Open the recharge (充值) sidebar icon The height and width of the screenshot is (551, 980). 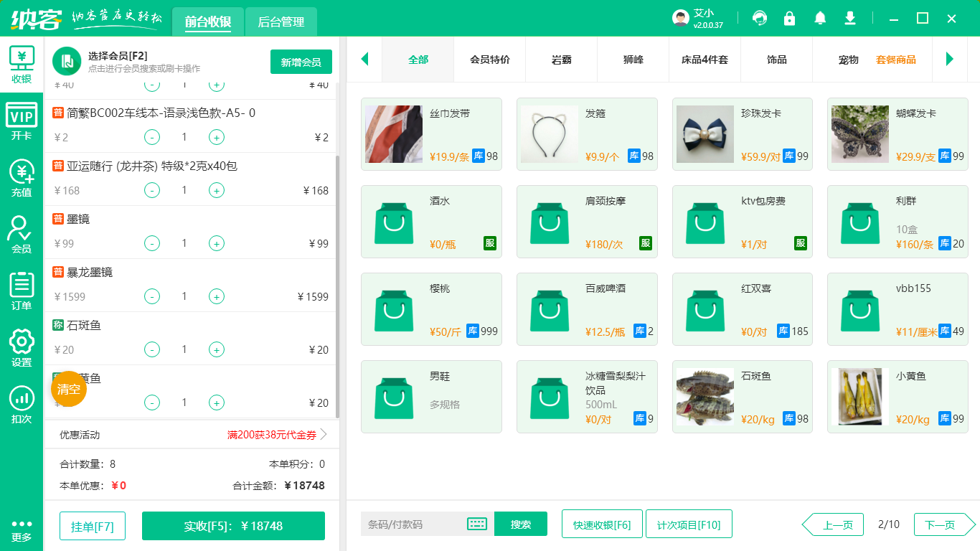(22, 178)
